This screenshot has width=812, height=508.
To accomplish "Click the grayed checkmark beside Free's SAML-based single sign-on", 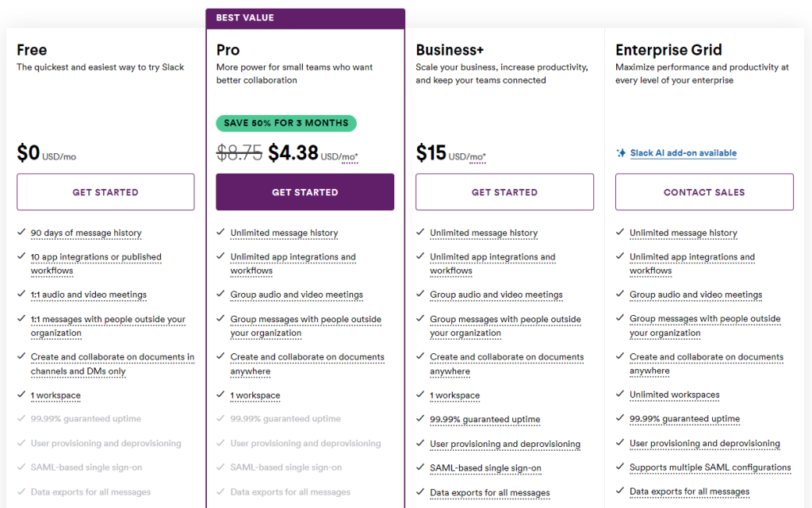I will point(20,468).
